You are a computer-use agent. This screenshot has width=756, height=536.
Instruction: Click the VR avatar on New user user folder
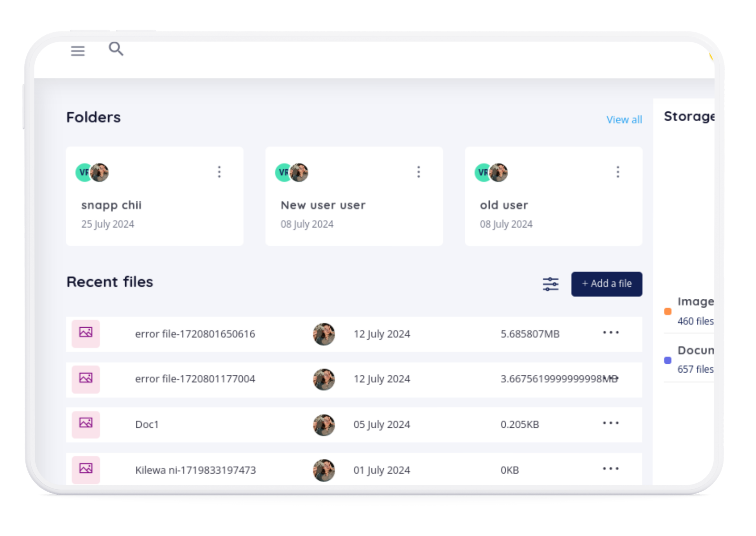tap(282, 173)
